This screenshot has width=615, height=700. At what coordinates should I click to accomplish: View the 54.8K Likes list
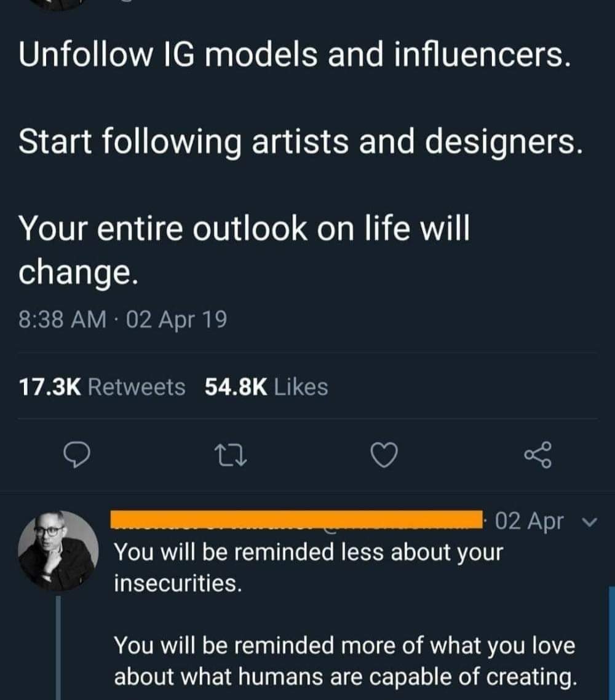(266, 387)
